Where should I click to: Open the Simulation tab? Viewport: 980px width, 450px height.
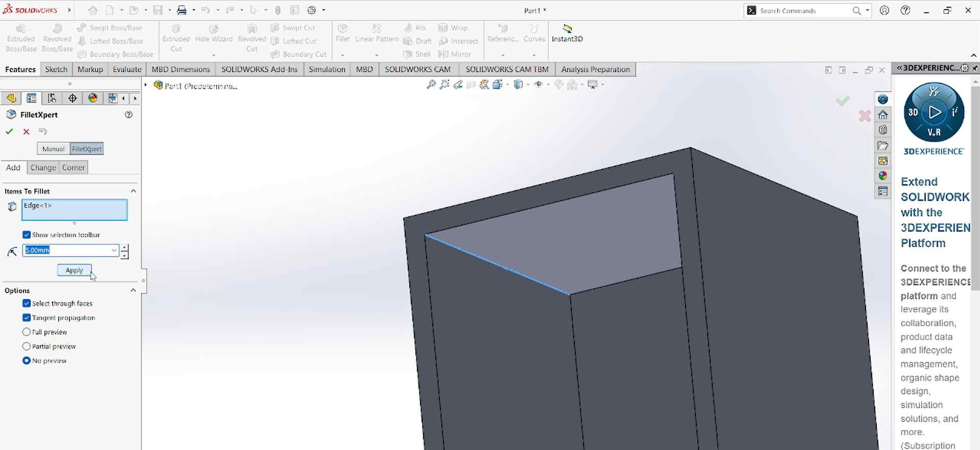pos(327,70)
